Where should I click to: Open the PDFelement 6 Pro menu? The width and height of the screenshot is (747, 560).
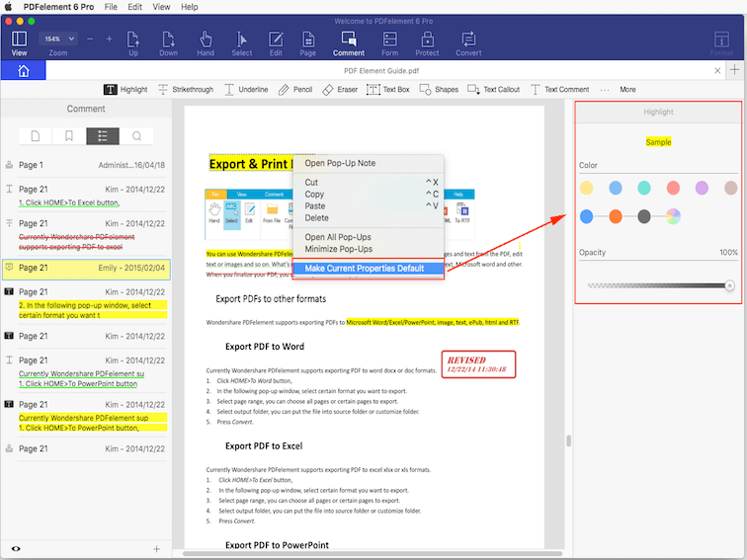[x=58, y=7]
